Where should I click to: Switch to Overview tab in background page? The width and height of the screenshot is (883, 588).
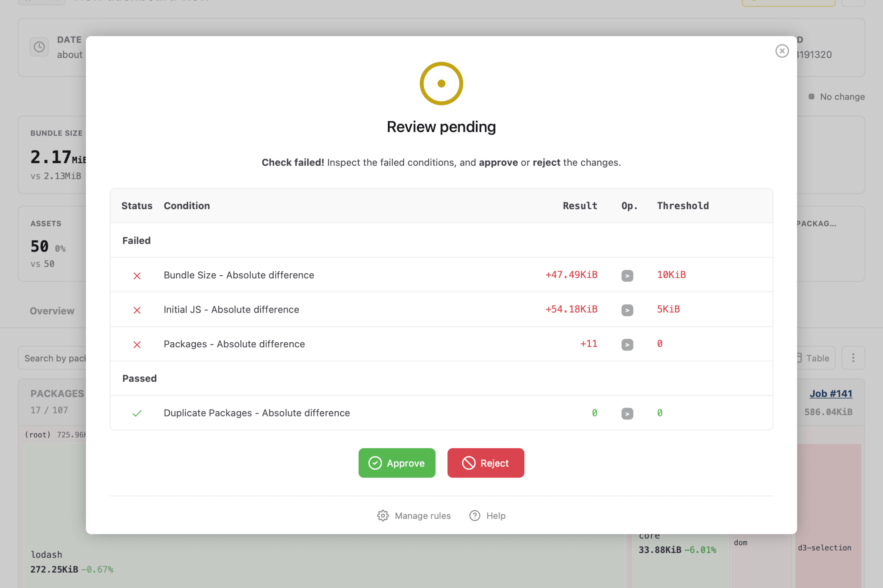(52, 311)
